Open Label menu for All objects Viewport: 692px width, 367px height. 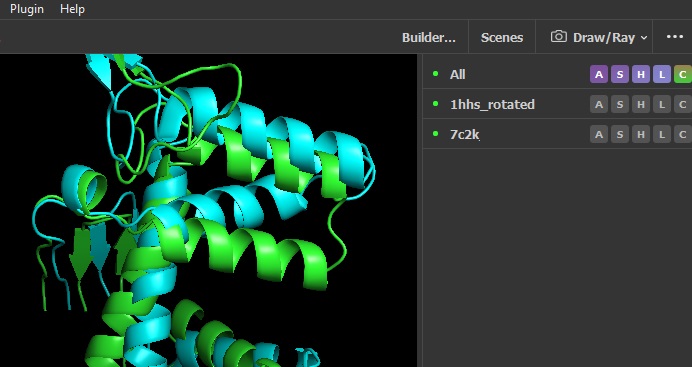click(662, 75)
